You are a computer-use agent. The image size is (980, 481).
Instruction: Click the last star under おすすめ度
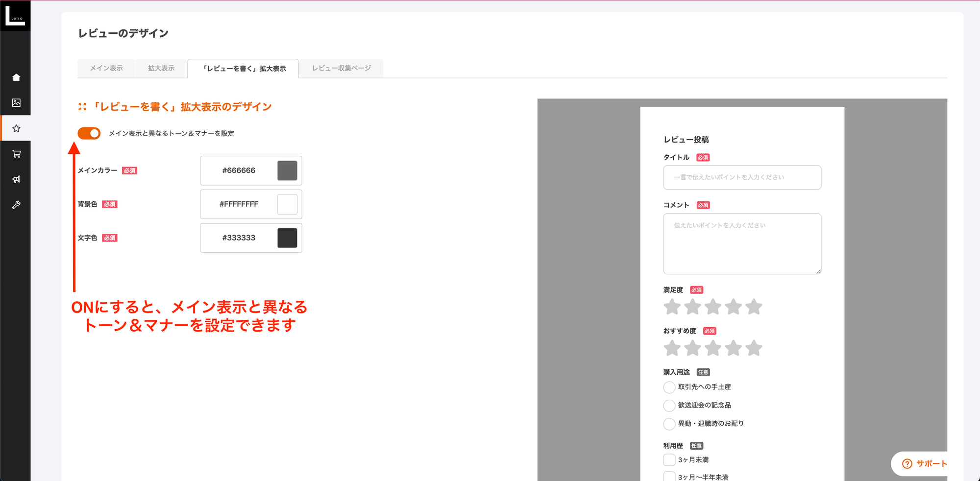754,348
